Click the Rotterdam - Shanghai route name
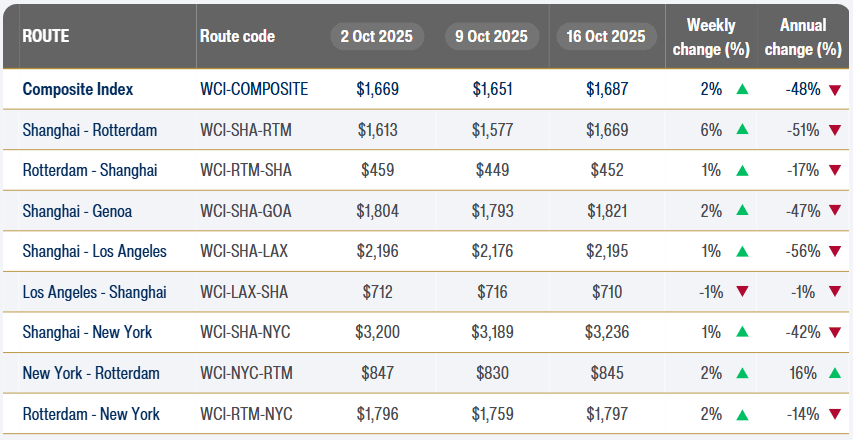The height and width of the screenshot is (440, 853). [90, 170]
